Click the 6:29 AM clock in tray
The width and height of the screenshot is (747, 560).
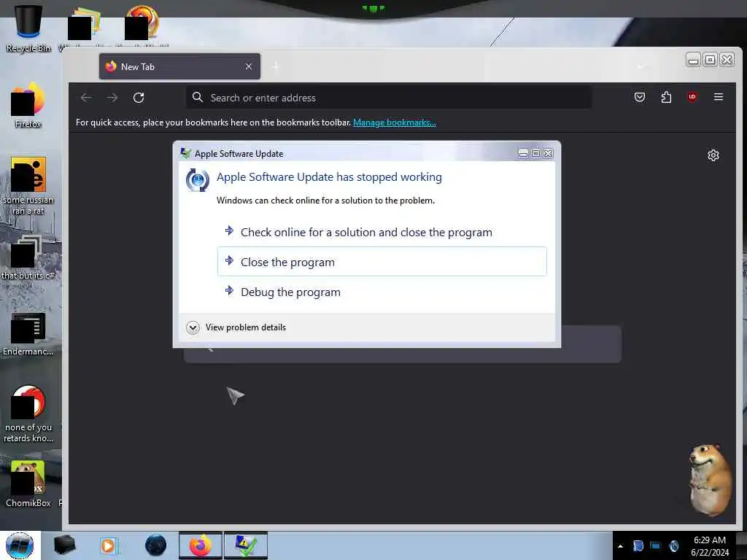tap(710, 545)
